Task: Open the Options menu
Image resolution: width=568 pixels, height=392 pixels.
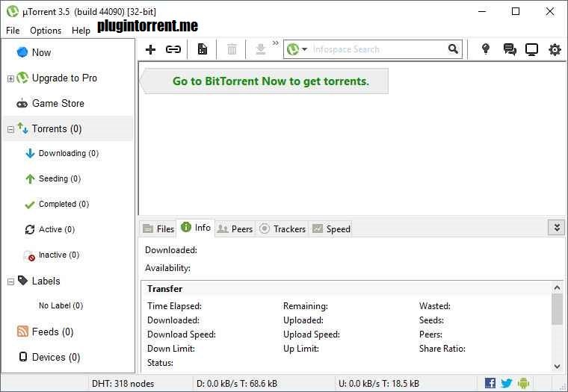Action: pyautogui.click(x=46, y=31)
